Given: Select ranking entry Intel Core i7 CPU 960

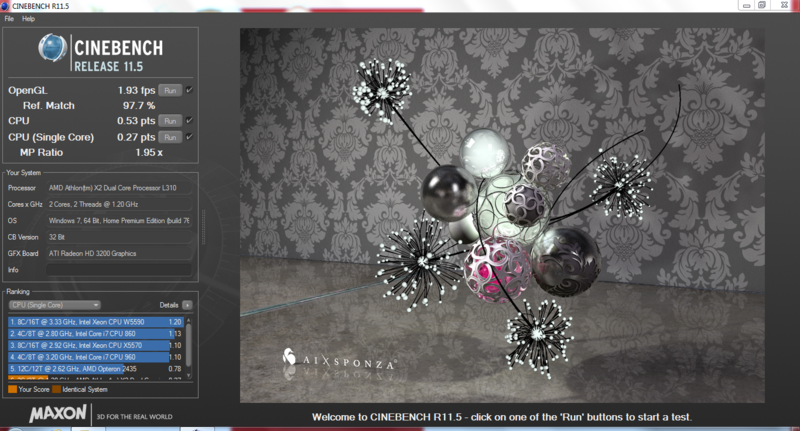Looking at the screenshot, I should pyautogui.click(x=95, y=357).
